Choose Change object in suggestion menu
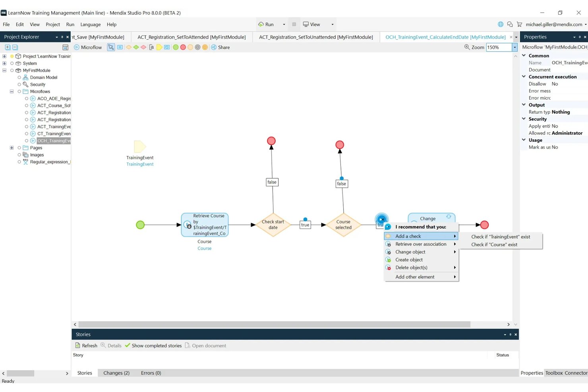This screenshot has width=588, height=392. pos(421,252)
